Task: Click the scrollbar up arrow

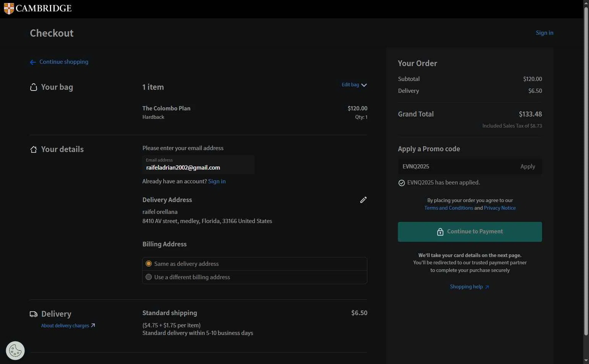Action: pyautogui.click(x=586, y=3)
